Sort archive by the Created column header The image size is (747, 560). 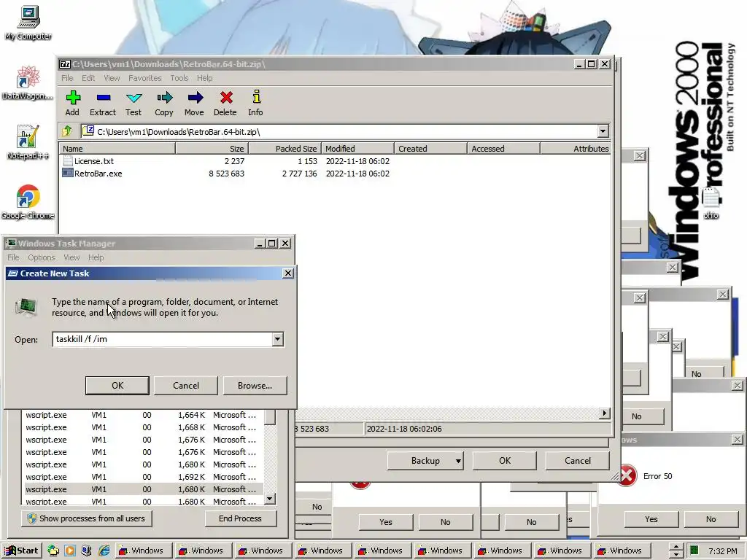430,149
